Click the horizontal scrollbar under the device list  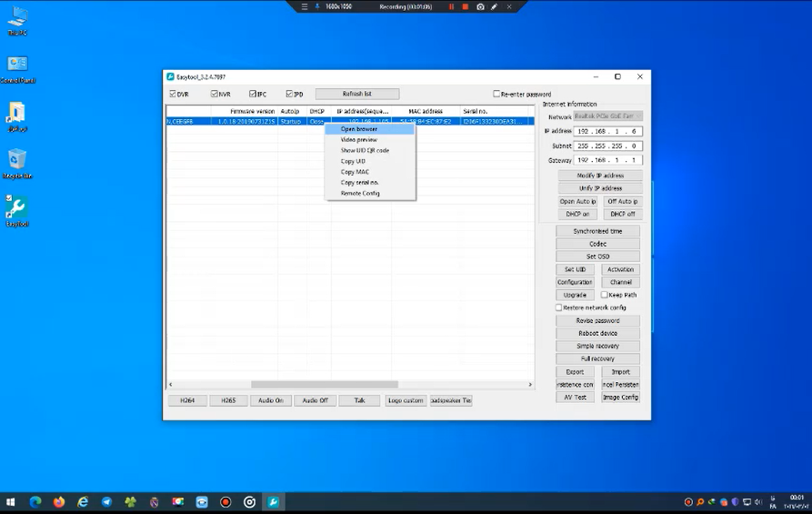pyautogui.click(x=324, y=385)
